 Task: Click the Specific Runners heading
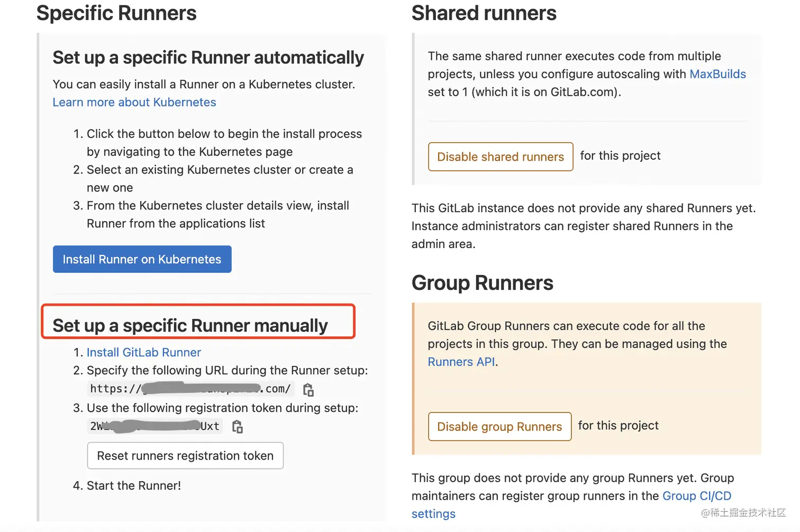pos(116,13)
